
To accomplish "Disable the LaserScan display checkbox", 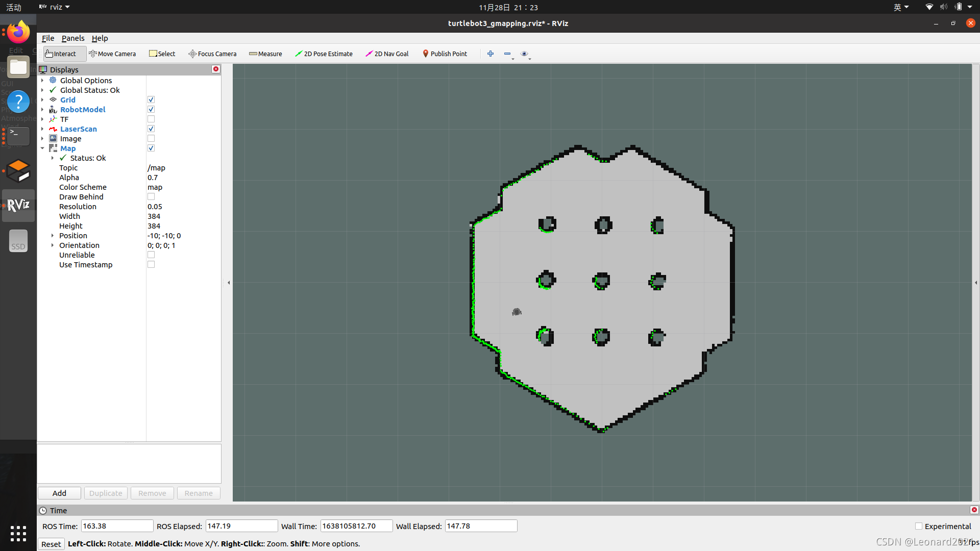I will 151,129.
